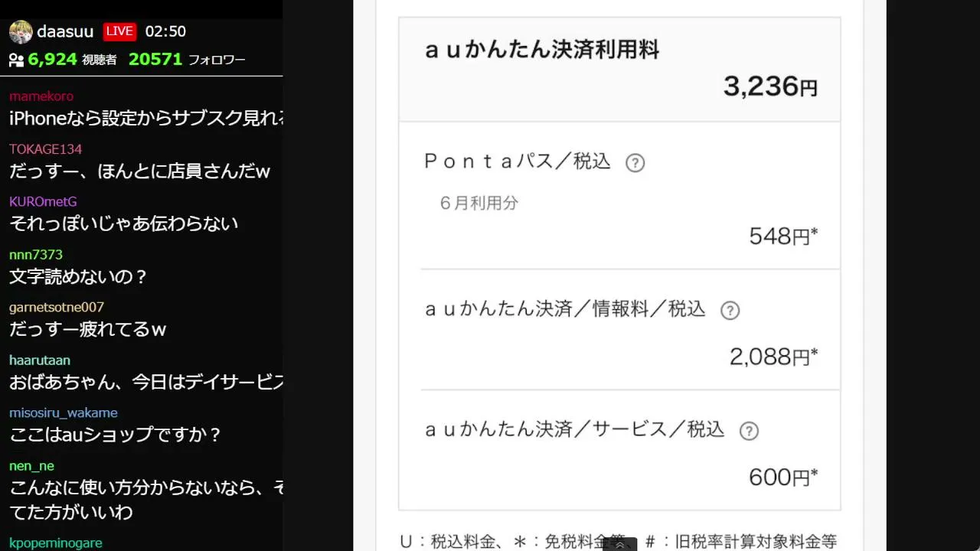Select chat user haarutaan
This screenshot has height=551, width=980.
point(40,360)
